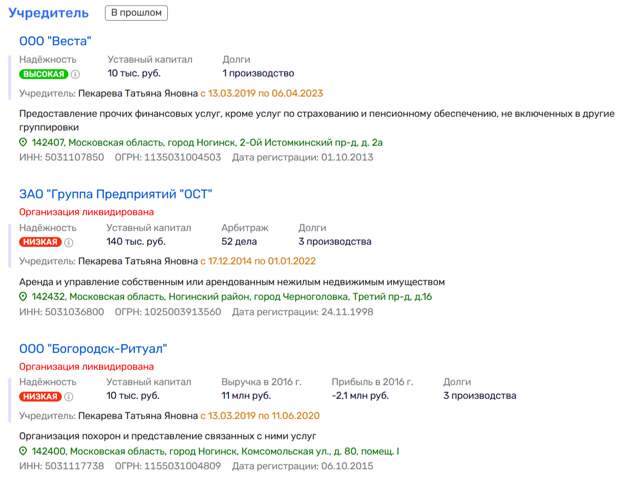
Task: Toggle the "В прошлом" filter button
Action: pyautogui.click(x=136, y=13)
